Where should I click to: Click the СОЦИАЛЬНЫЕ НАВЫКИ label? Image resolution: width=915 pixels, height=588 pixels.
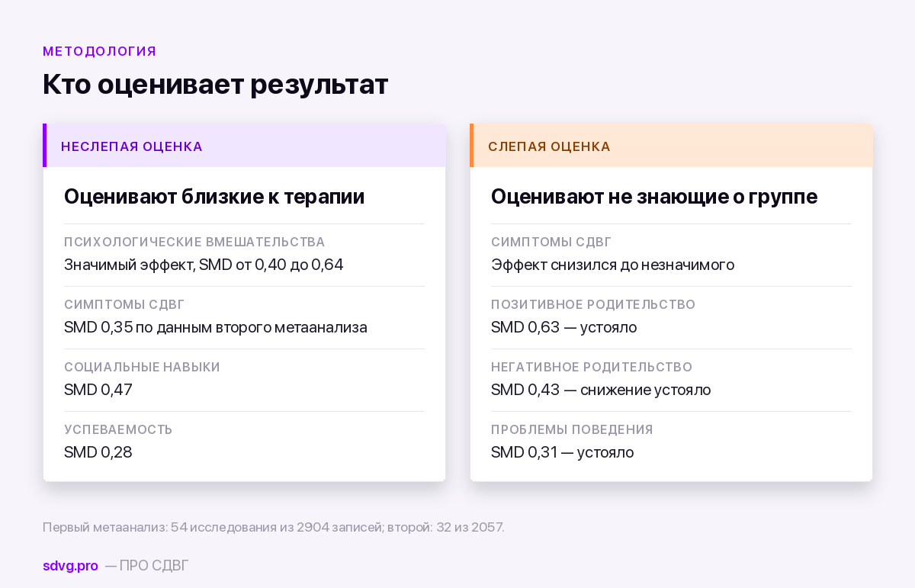[142, 368]
